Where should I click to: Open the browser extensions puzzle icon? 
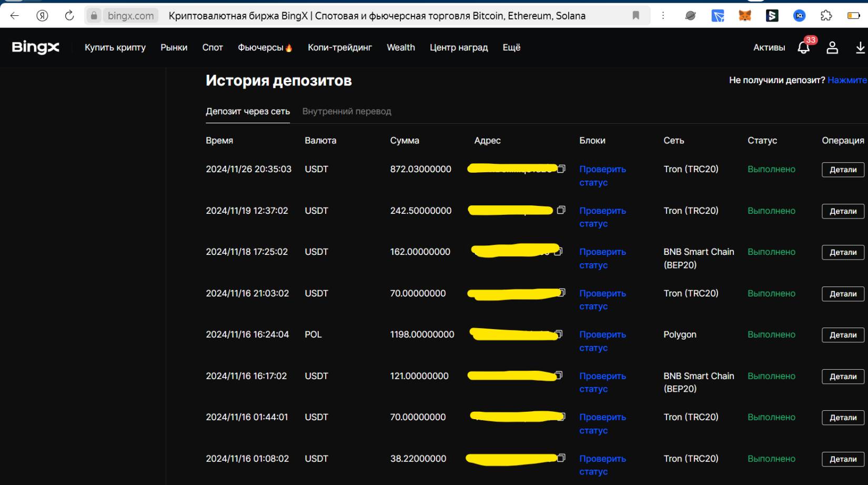point(826,16)
